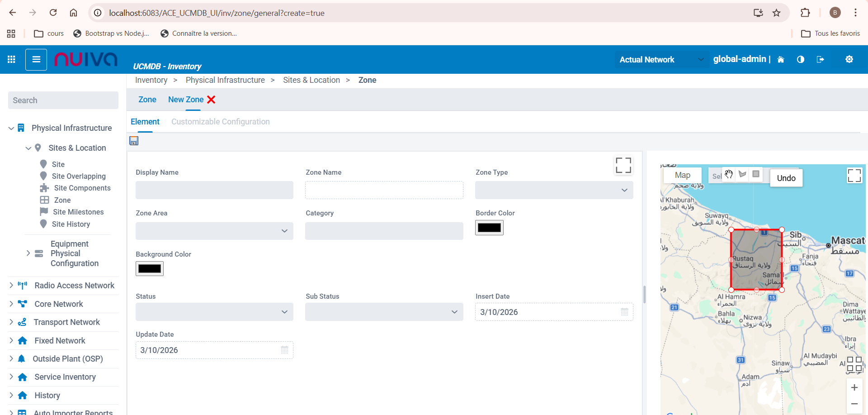Screen dimensions: 868x415
Task: Click the save disk icon
Action: [134, 141]
